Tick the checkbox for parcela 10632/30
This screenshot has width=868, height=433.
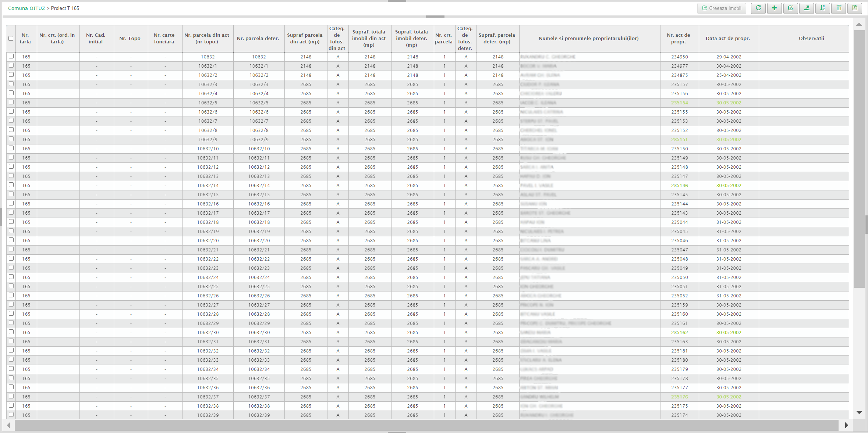[11, 332]
